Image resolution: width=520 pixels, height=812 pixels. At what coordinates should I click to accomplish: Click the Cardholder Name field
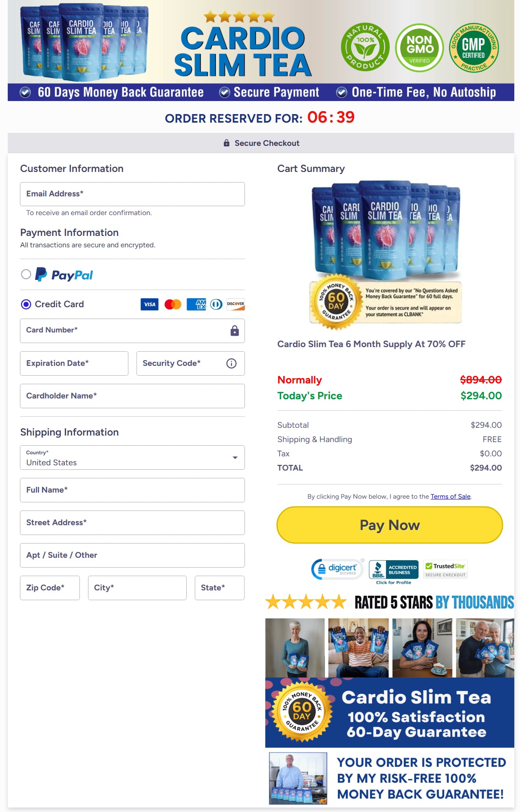point(132,396)
